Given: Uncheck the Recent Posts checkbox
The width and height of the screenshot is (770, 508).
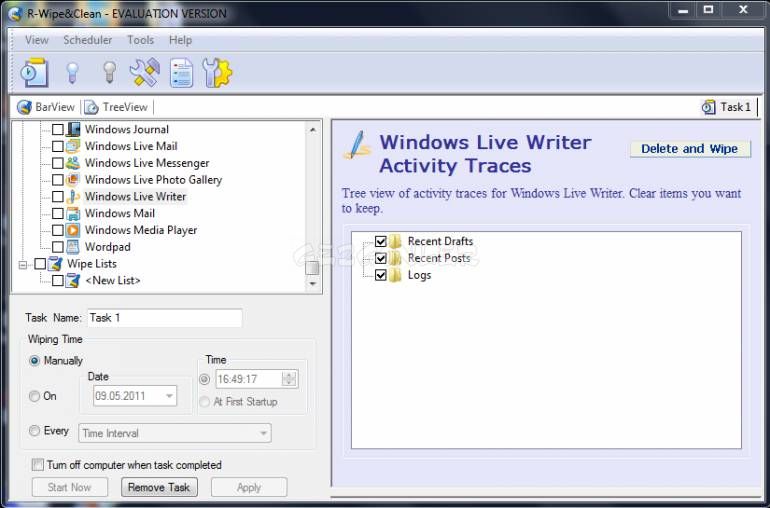Looking at the screenshot, I should (x=381, y=258).
